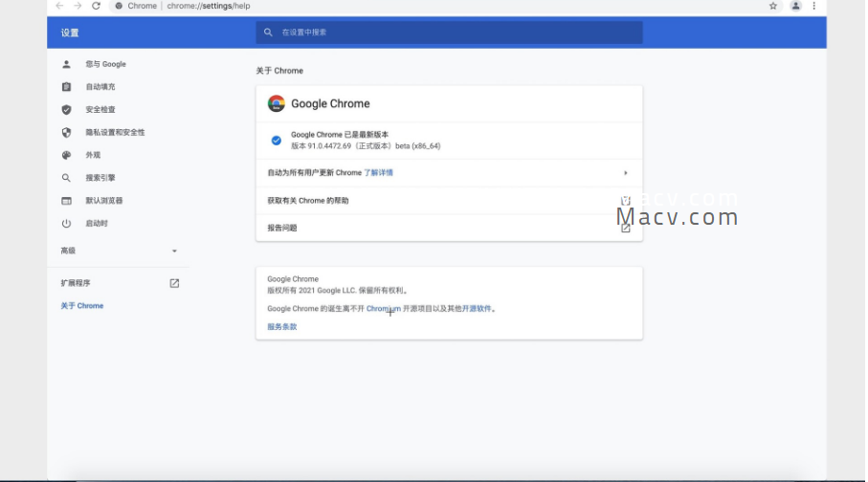Click the magnifier icon in settings search
868x482 pixels.
(x=268, y=33)
